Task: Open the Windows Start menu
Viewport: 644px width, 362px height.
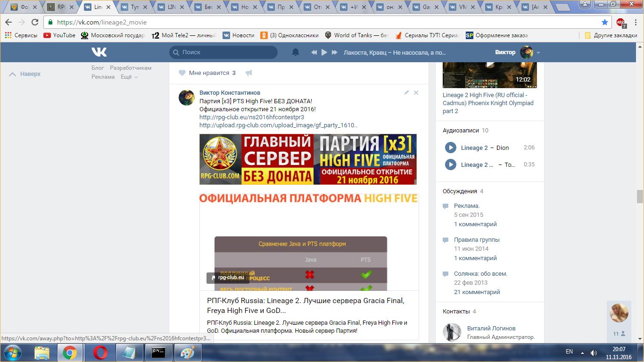Action: pos(11,353)
